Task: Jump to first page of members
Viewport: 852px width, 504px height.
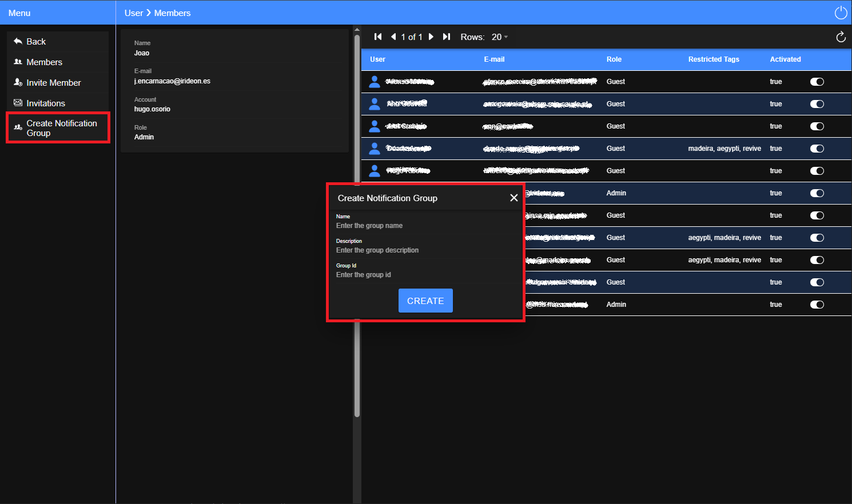Action: pyautogui.click(x=378, y=37)
